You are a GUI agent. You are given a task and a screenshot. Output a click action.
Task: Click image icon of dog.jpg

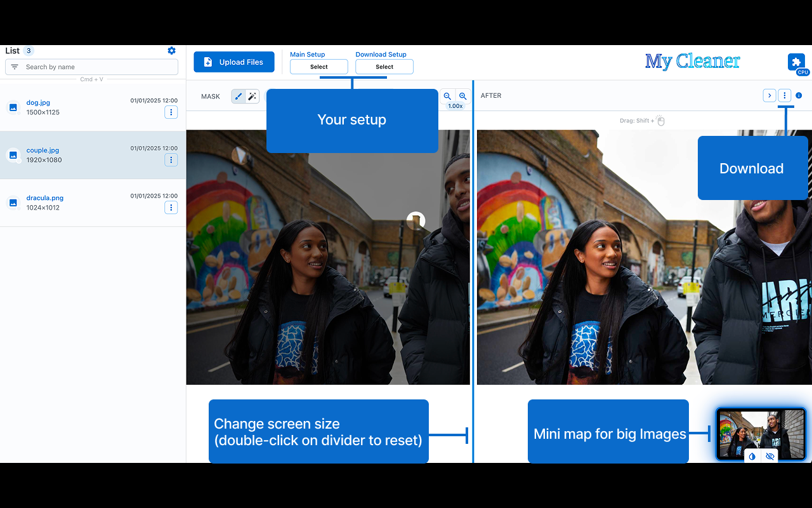(13, 107)
